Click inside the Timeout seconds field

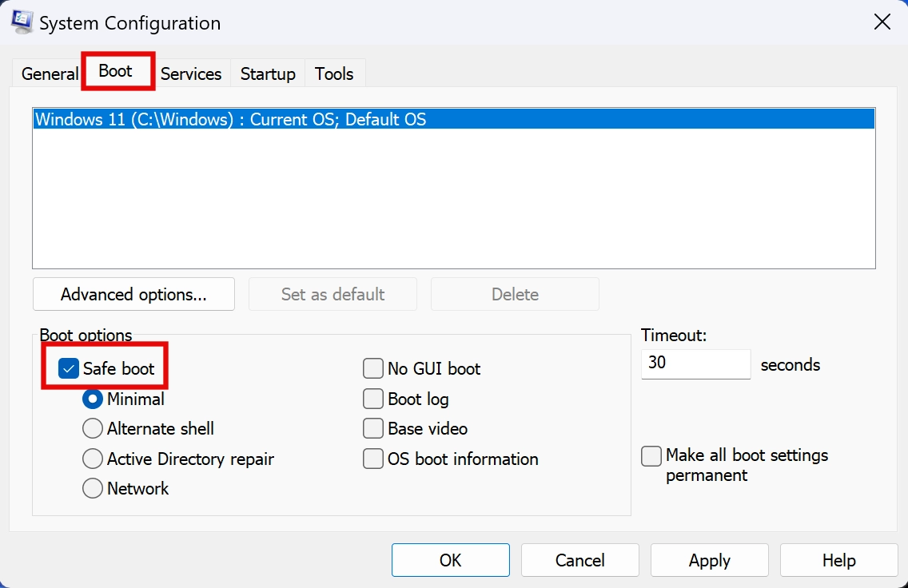click(x=695, y=364)
